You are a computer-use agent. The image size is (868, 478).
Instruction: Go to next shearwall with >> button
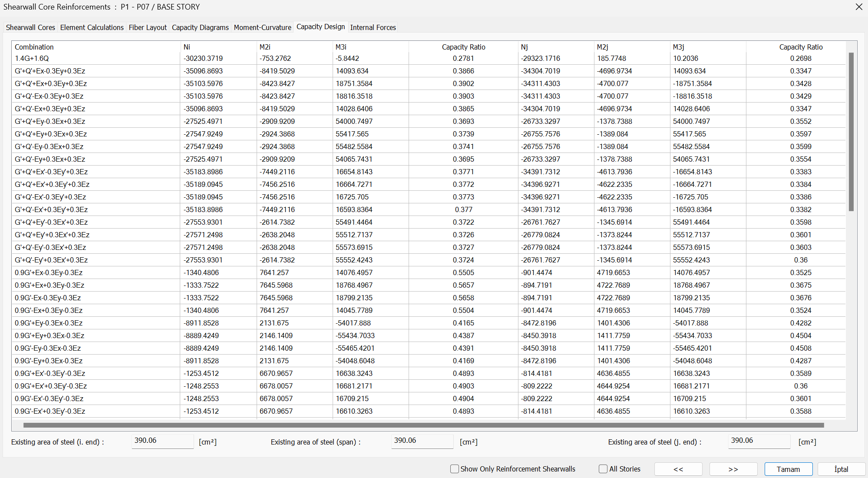pyautogui.click(x=733, y=469)
